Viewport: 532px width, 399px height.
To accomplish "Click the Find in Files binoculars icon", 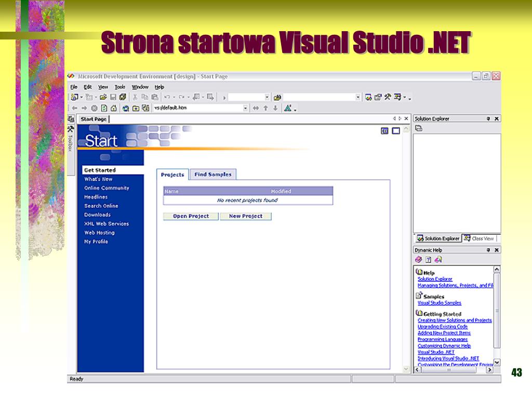I will click(x=277, y=97).
